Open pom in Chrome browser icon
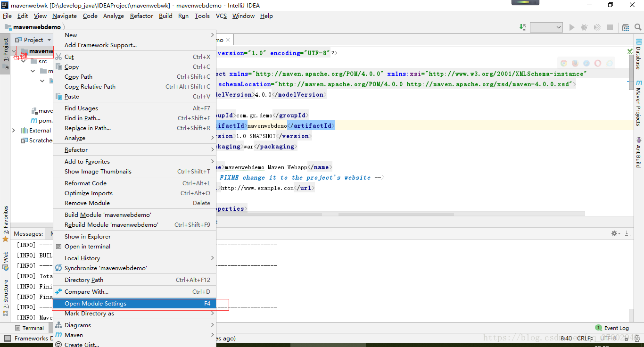Viewport: 644px width, 347px height. pyautogui.click(x=564, y=63)
